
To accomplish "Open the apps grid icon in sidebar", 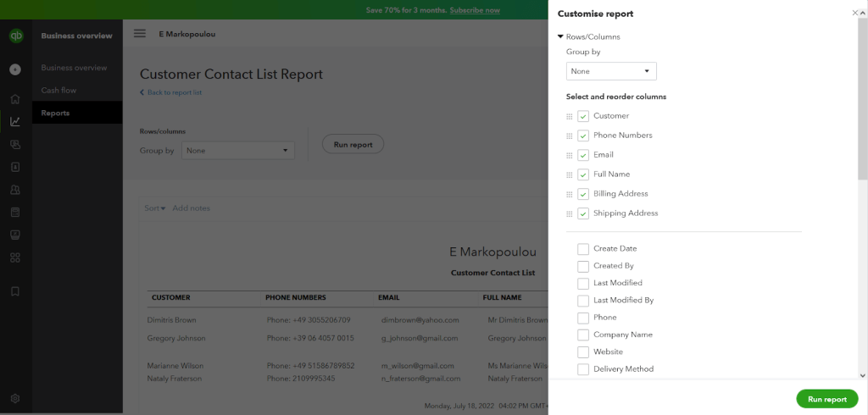I will point(15,257).
